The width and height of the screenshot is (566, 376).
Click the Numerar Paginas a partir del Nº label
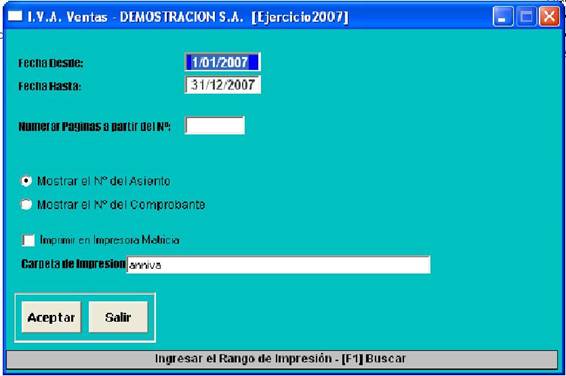[x=95, y=127]
